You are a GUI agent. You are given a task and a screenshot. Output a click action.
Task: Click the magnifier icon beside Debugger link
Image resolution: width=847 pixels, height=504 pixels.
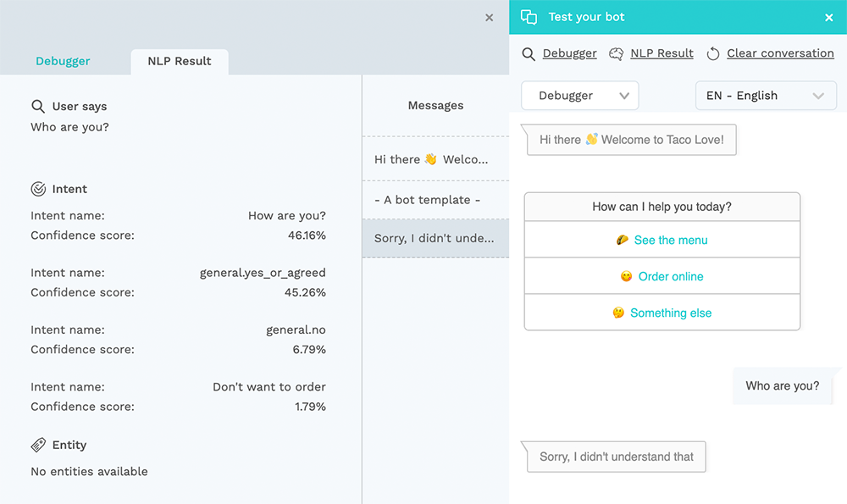529,53
